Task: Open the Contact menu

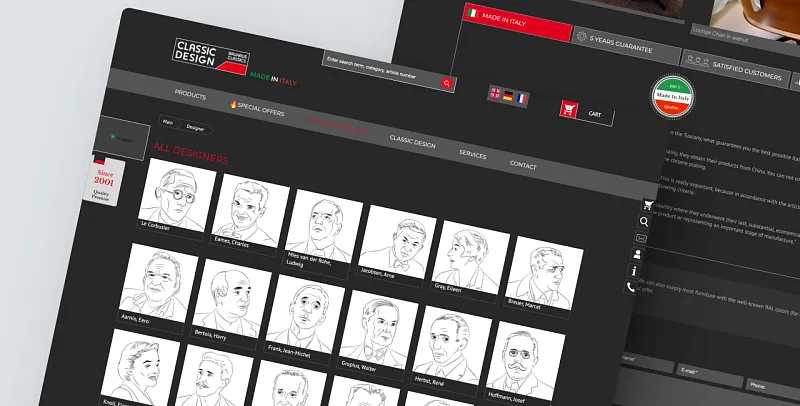Action: [523, 165]
